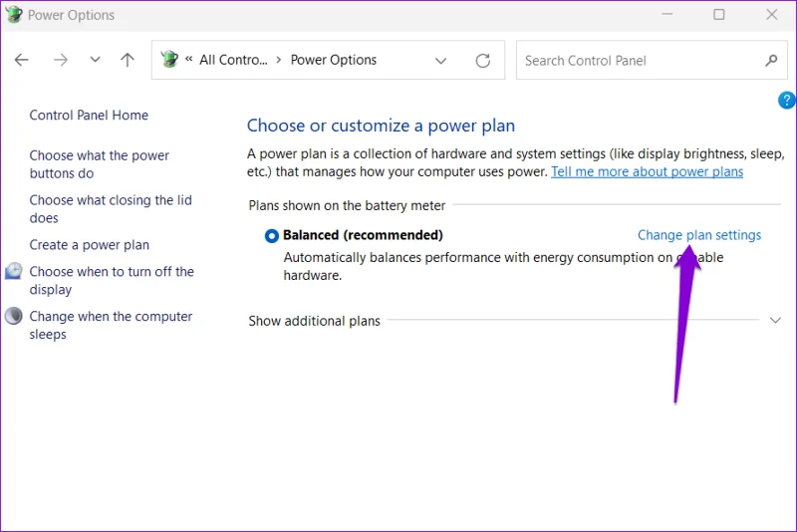Focus the Search Control Panel field
The image size is (797, 532).
click(x=652, y=61)
